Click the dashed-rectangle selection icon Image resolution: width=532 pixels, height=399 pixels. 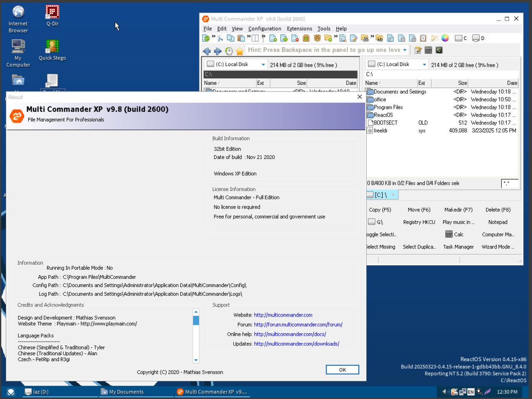point(255,38)
